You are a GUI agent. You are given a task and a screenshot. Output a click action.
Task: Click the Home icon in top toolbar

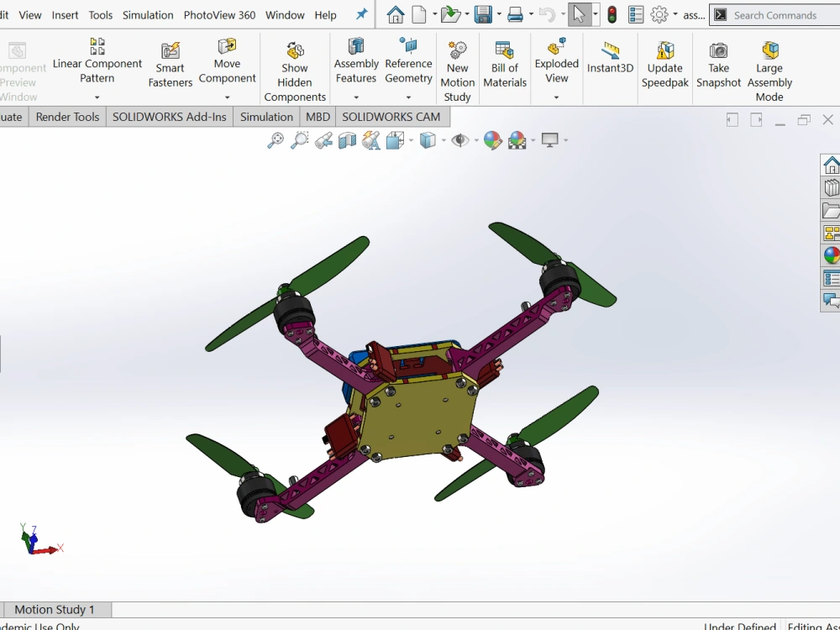coord(396,15)
